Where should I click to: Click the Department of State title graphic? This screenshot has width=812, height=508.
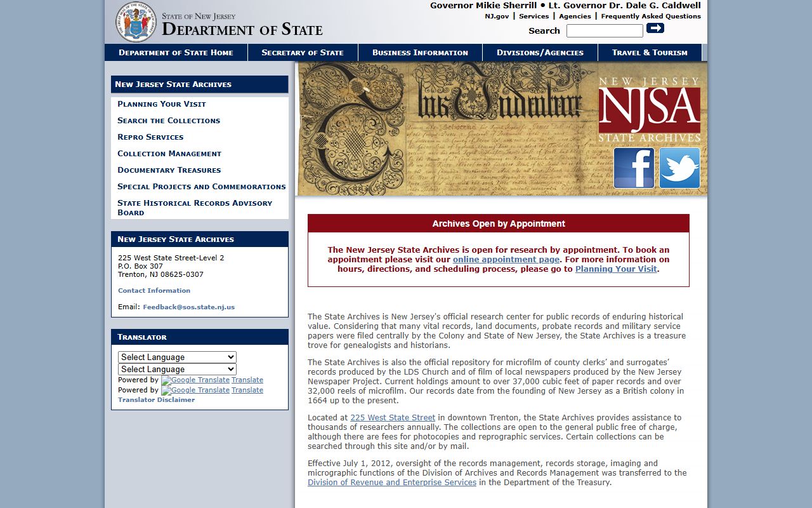click(242, 24)
